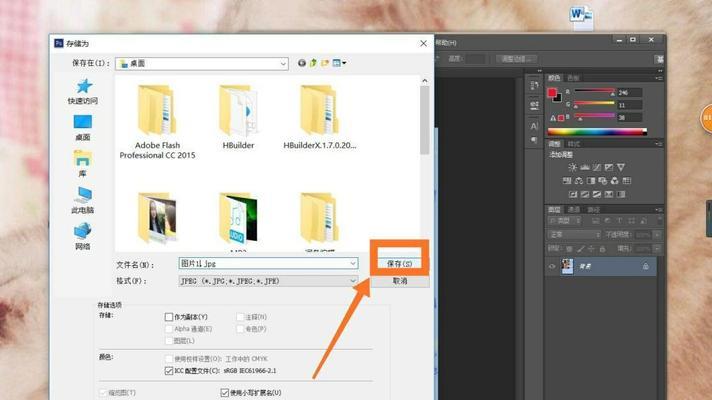
Task: Click the go-back icon in save dialog toolbar
Action: 302,63
